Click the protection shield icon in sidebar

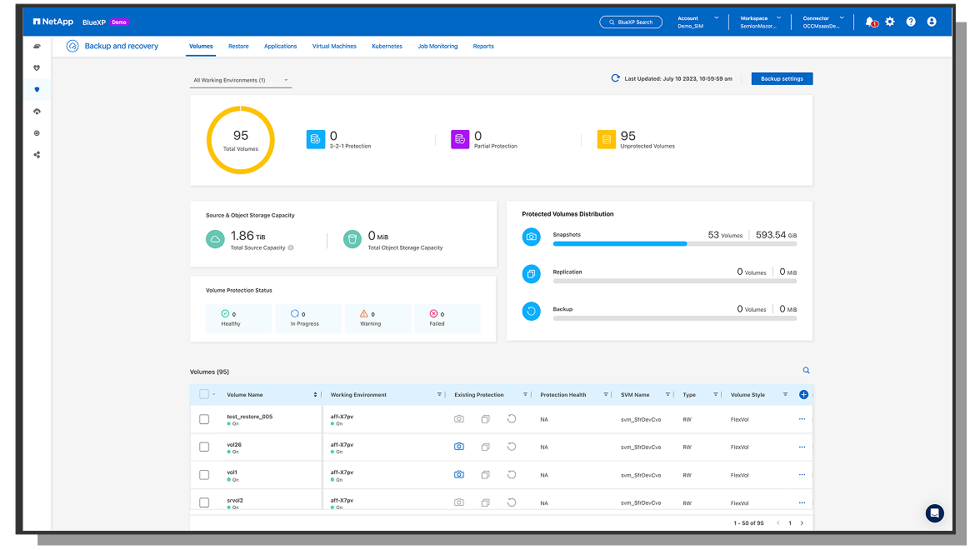[37, 89]
